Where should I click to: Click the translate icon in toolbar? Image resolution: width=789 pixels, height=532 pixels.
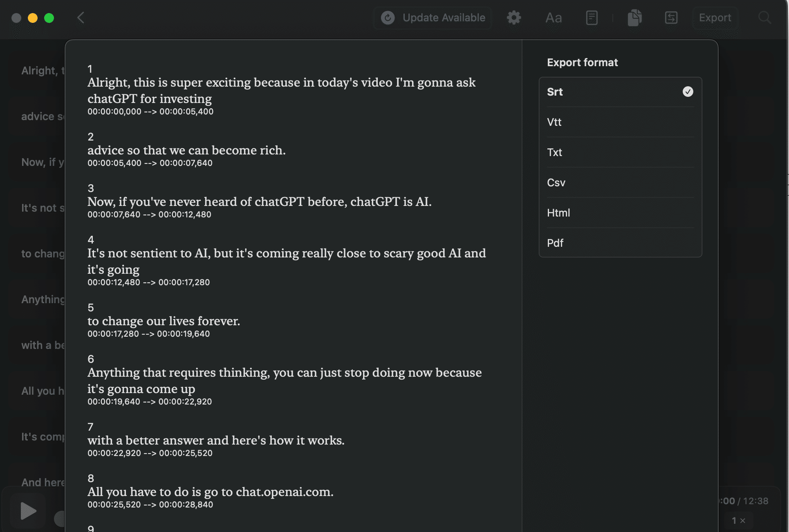pyautogui.click(x=671, y=18)
